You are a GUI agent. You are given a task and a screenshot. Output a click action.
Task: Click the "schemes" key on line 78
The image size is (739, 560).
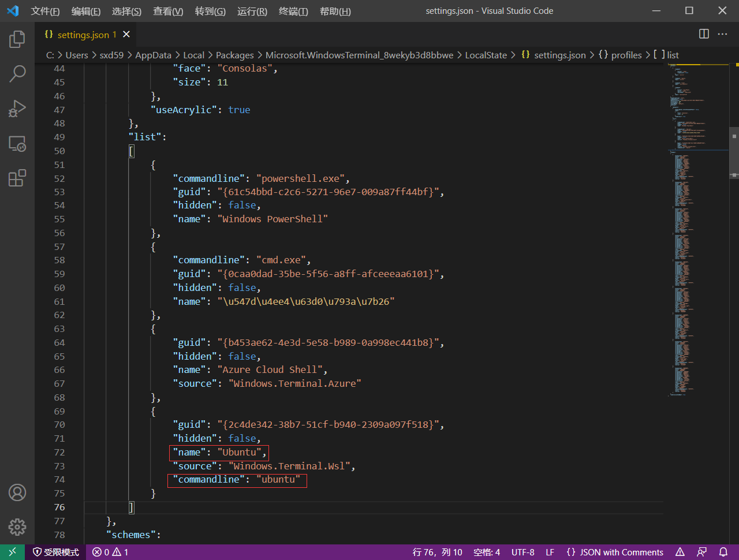point(130,535)
